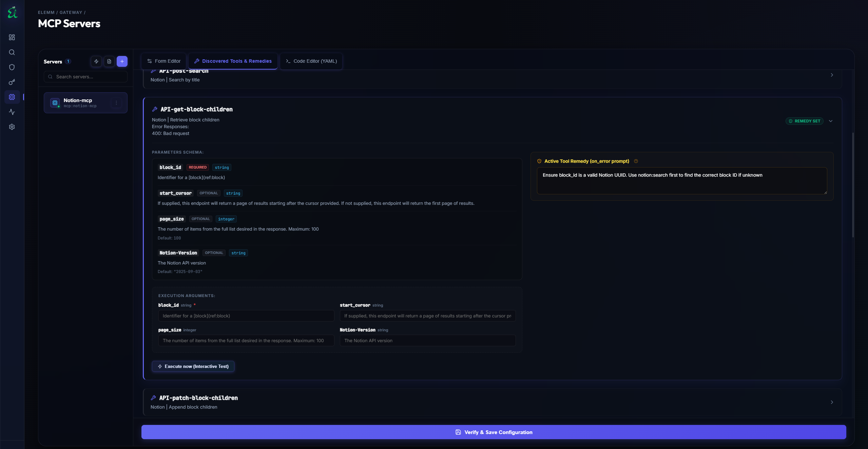
Task: Click the EXECUTION ARGUMENTS heading
Action: (x=187, y=296)
